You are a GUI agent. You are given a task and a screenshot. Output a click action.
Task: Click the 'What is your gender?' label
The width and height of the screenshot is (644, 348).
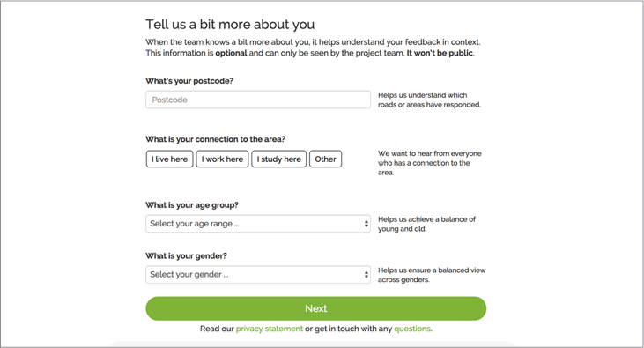coord(186,256)
